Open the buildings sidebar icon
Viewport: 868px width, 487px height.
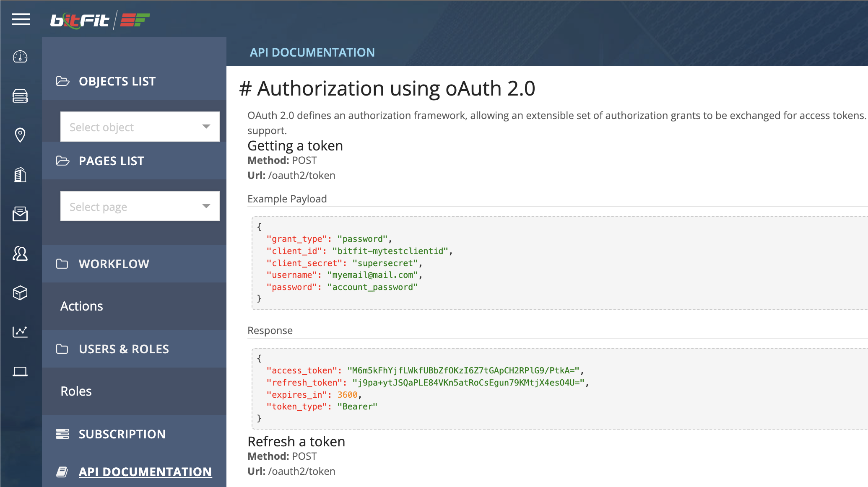pos(20,174)
